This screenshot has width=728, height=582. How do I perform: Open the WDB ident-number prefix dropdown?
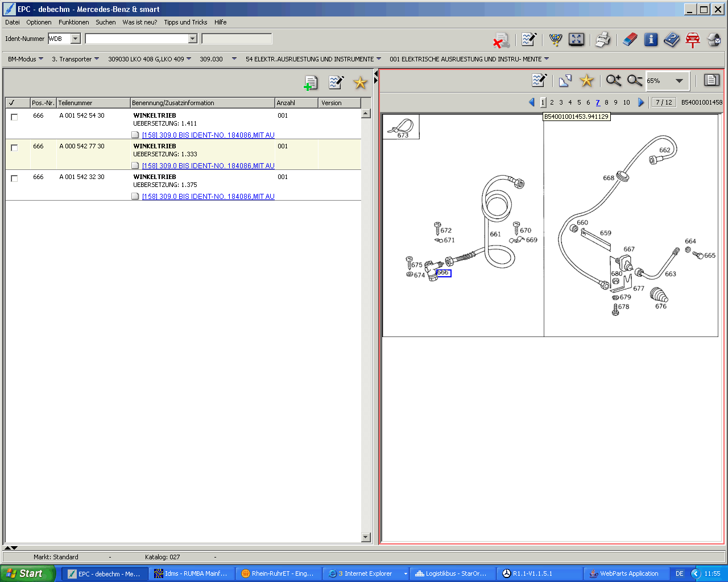[x=76, y=39]
